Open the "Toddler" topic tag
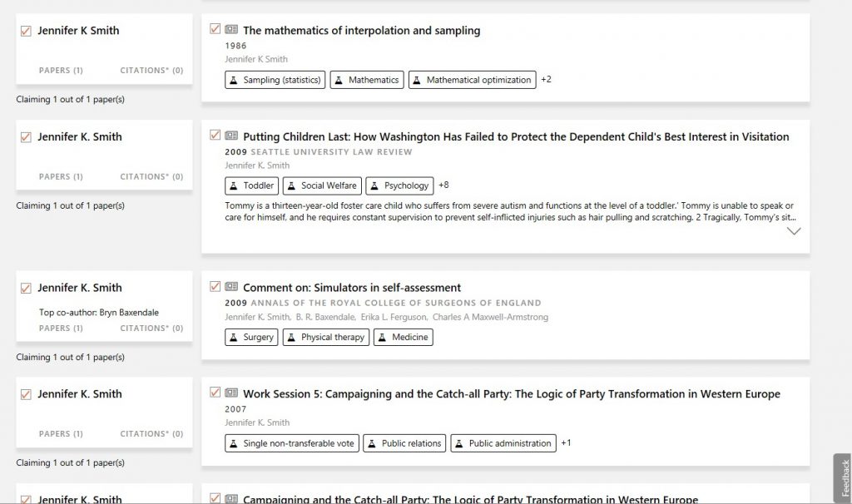 pyautogui.click(x=251, y=185)
